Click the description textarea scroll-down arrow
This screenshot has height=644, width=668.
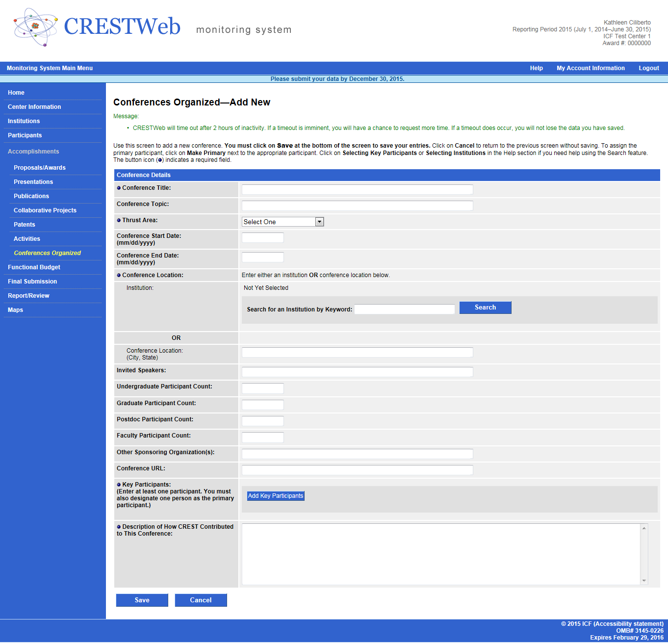[644, 581]
